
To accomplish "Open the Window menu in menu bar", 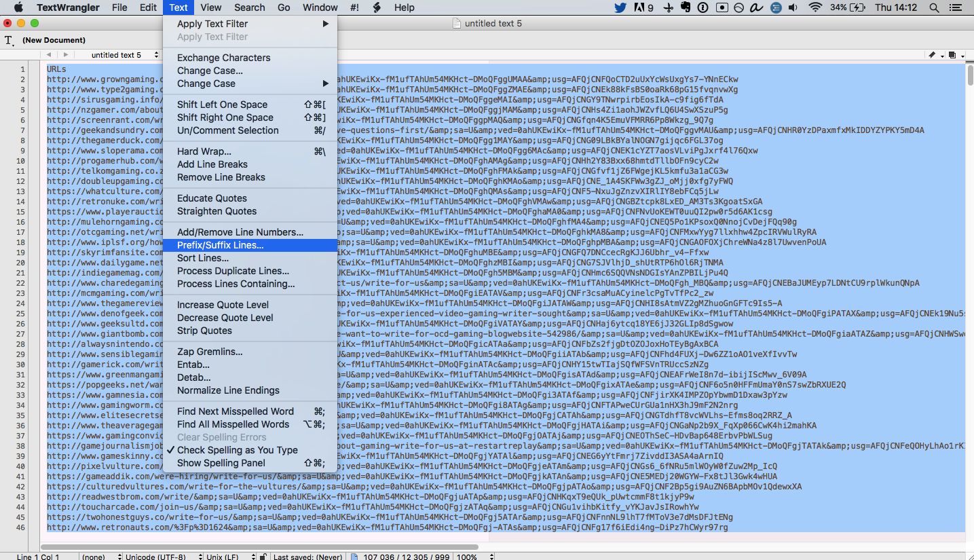I will [x=320, y=7].
